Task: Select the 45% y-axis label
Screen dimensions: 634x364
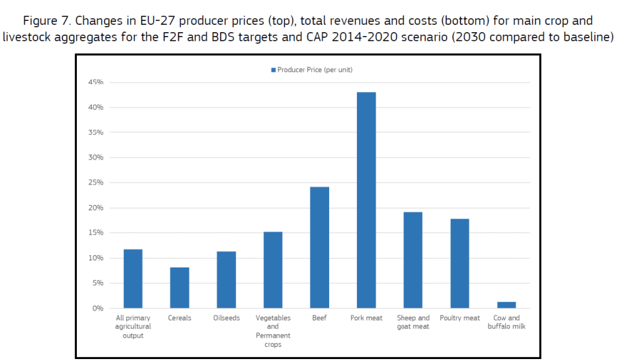Action: pos(95,82)
